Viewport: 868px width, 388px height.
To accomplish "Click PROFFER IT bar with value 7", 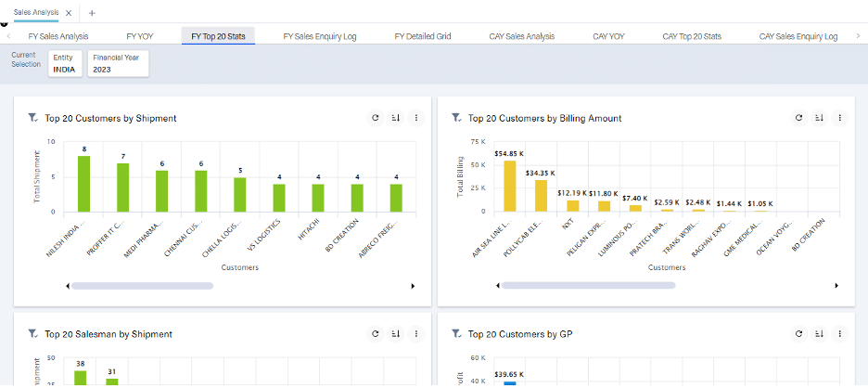I will click(x=123, y=188).
